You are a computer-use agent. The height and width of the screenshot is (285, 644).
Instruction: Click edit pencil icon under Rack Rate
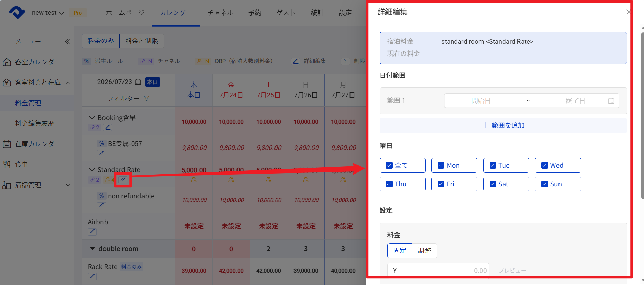point(92,277)
